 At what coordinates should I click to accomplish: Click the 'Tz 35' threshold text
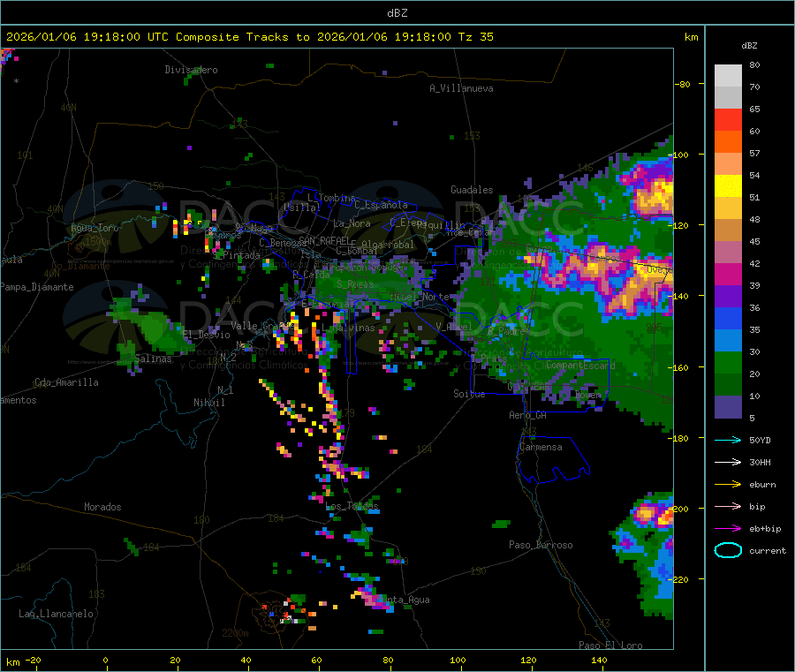(x=475, y=37)
